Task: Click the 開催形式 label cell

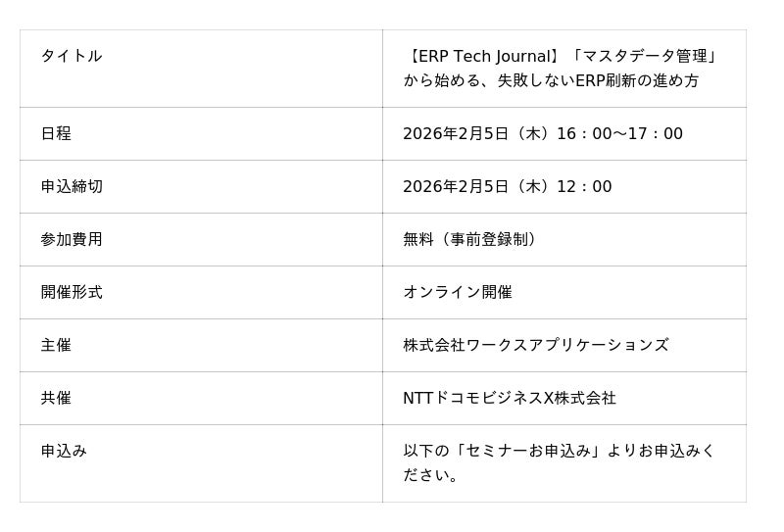Action: 72,292
